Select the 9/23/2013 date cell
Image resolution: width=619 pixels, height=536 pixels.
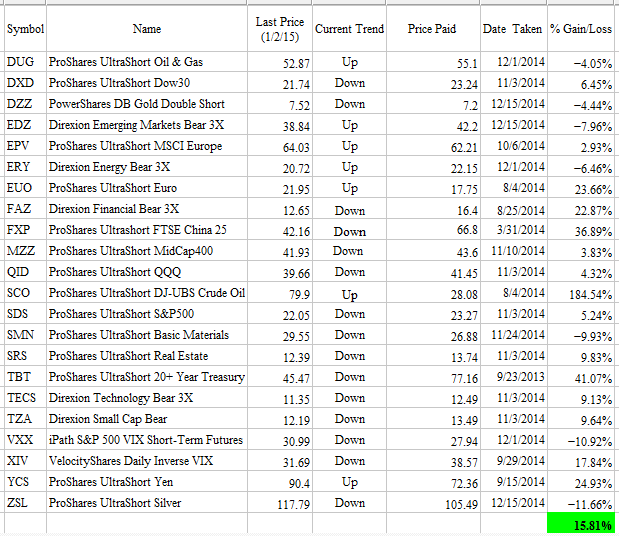[514, 377]
